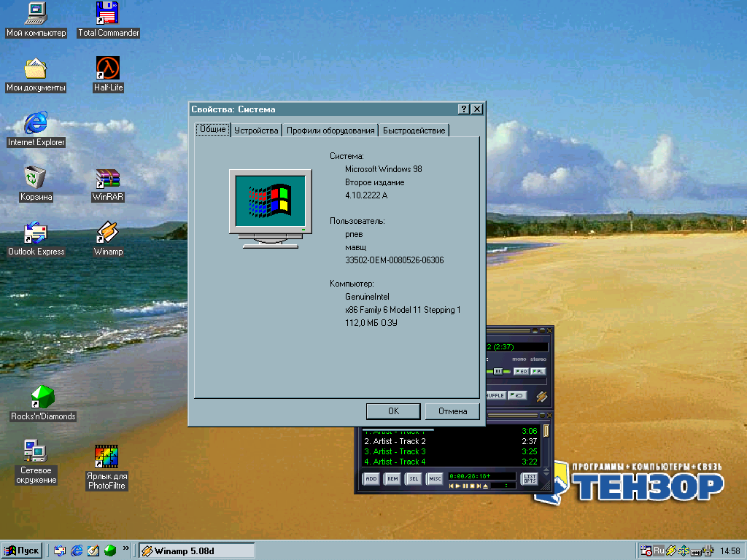
Task: Click the help question mark title button
Action: click(x=463, y=109)
